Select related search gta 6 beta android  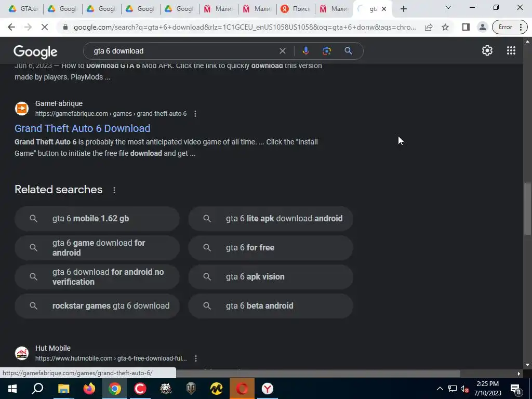270,305
